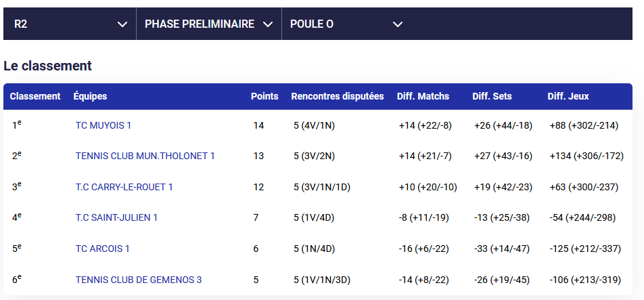Click the Équipes column header
Screen dimensions: 644x300
click(x=90, y=96)
